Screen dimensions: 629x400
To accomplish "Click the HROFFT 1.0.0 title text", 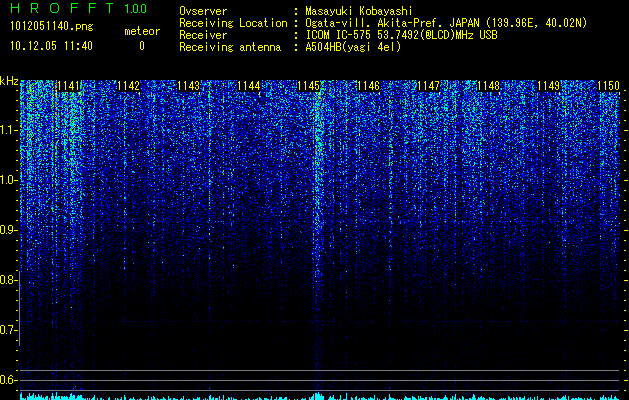I will click(79, 8).
